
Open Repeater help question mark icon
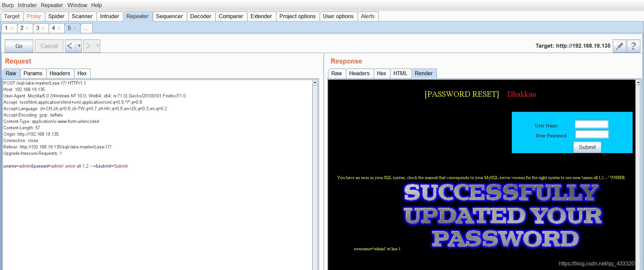pyautogui.click(x=633, y=46)
